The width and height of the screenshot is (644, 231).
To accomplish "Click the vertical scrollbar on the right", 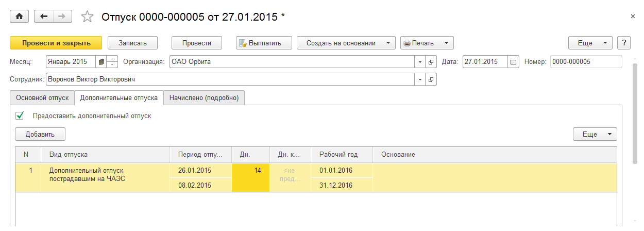I will (635, 113).
